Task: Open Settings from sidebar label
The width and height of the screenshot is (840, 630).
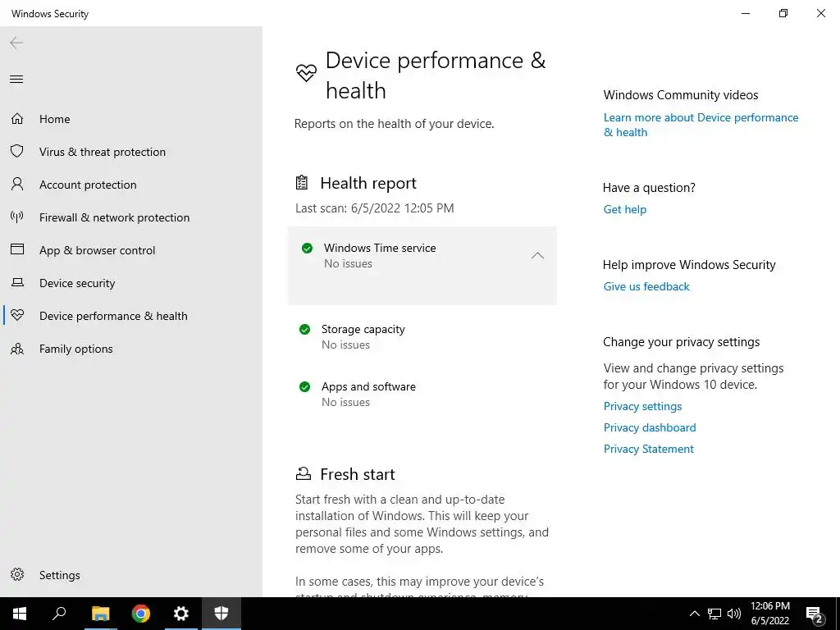Action: coord(59,575)
